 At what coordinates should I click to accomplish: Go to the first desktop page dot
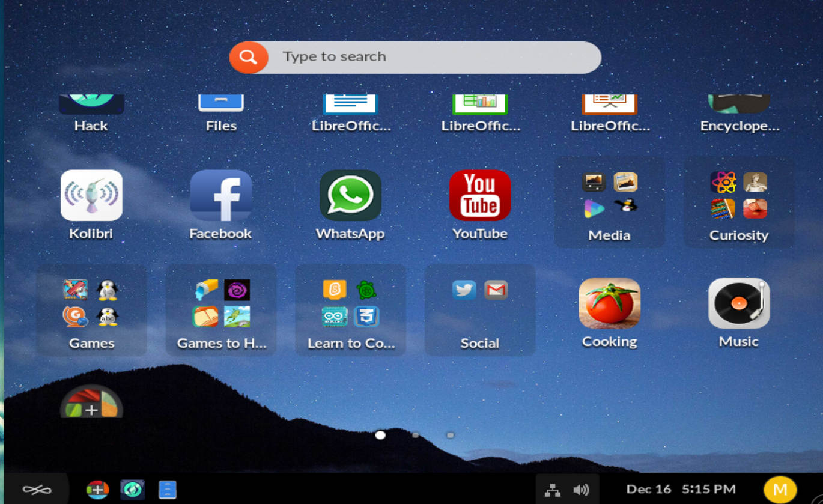pos(380,435)
